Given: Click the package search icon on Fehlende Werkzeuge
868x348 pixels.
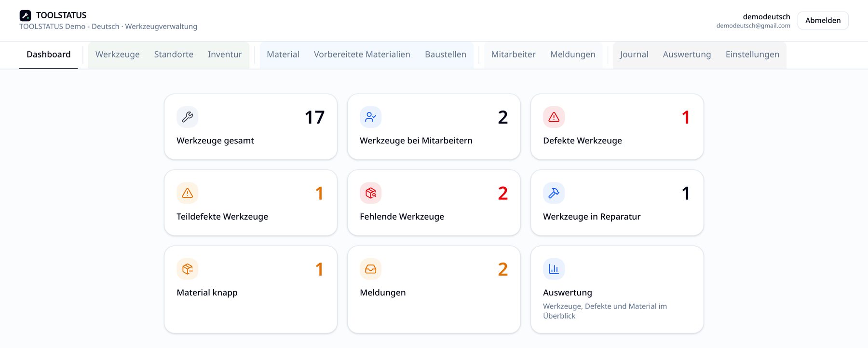Looking at the screenshot, I should pos(371,193).
